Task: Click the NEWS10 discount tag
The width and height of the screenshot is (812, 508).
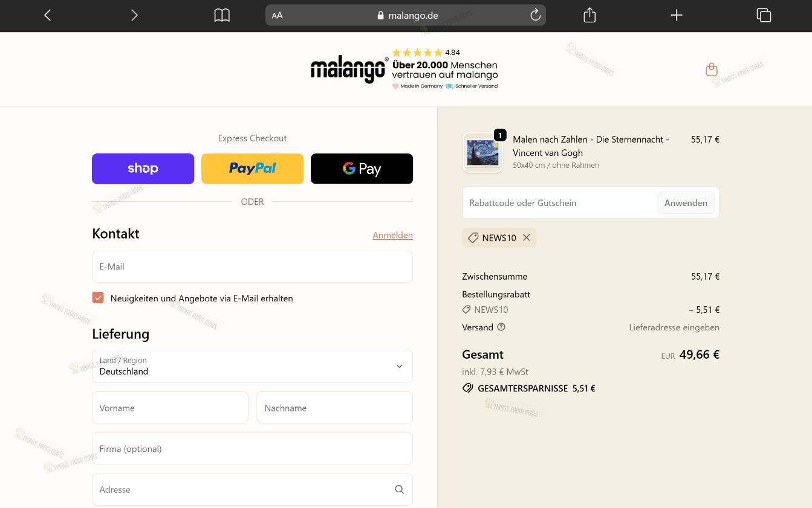Action: coord(499,238)
